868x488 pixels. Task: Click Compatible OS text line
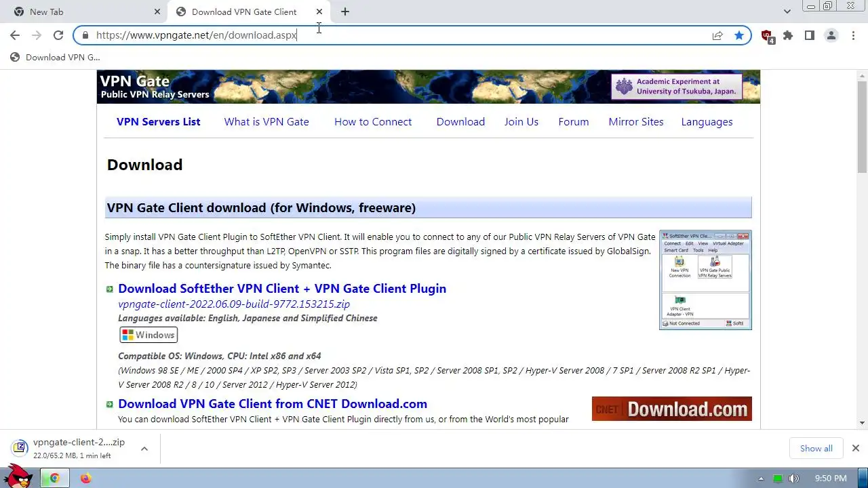click(x=220, y=356)
